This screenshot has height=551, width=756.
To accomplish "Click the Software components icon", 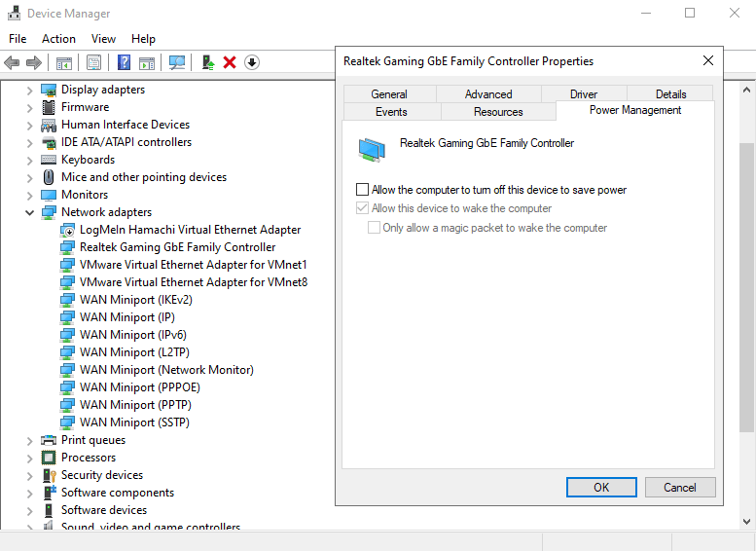I will click(50, 493).
